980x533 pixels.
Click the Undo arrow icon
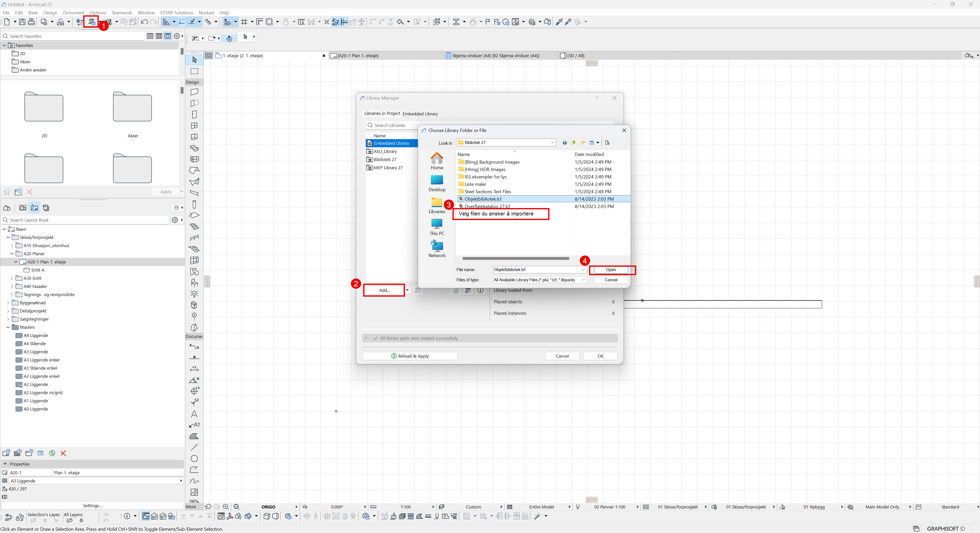(144, 22)
